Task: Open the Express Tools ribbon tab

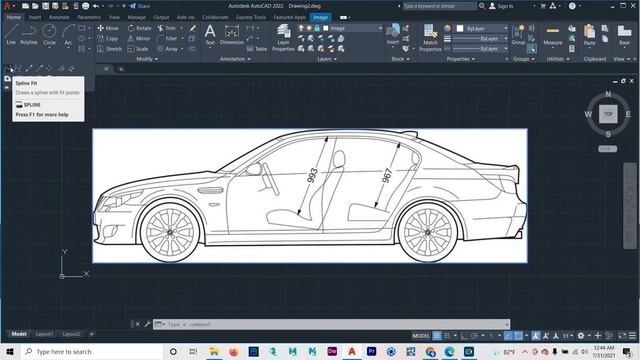Action: (251, 17)
